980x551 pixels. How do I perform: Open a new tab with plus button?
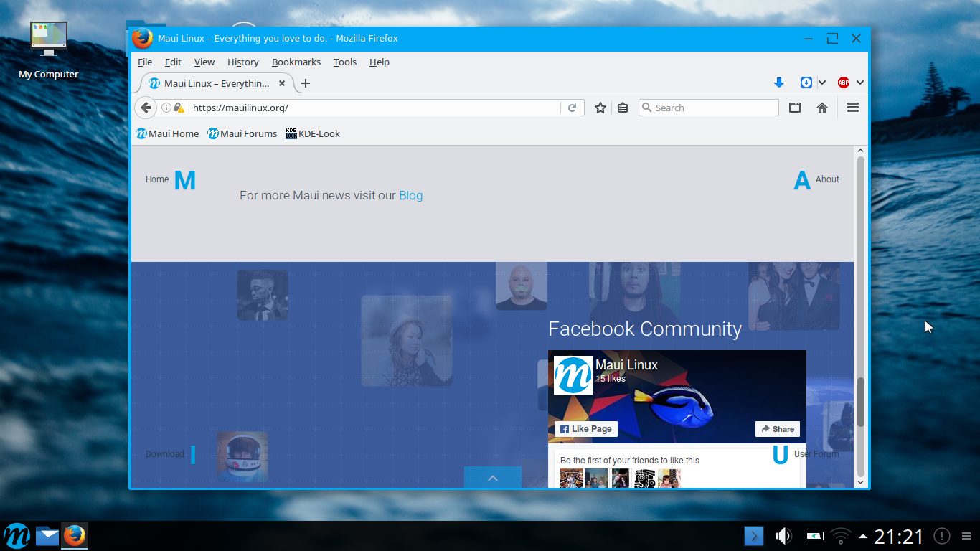coord(306,83)
